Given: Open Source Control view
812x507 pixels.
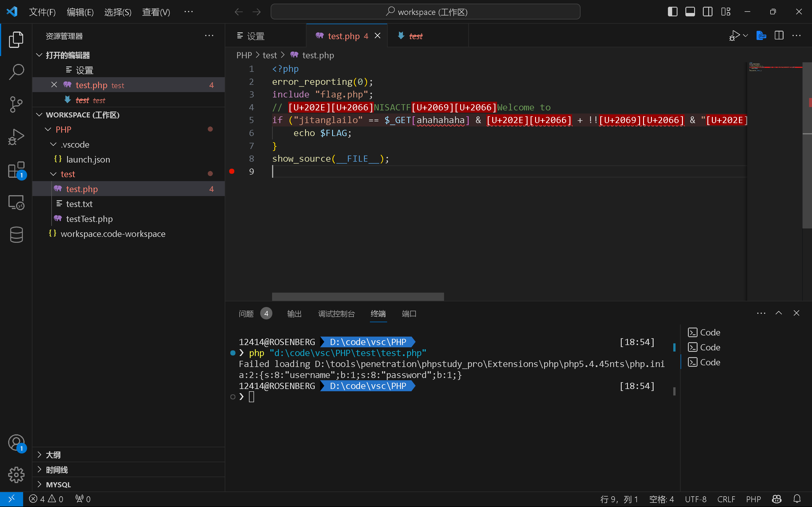Looking at the screenshot, I should click(16, 104).
